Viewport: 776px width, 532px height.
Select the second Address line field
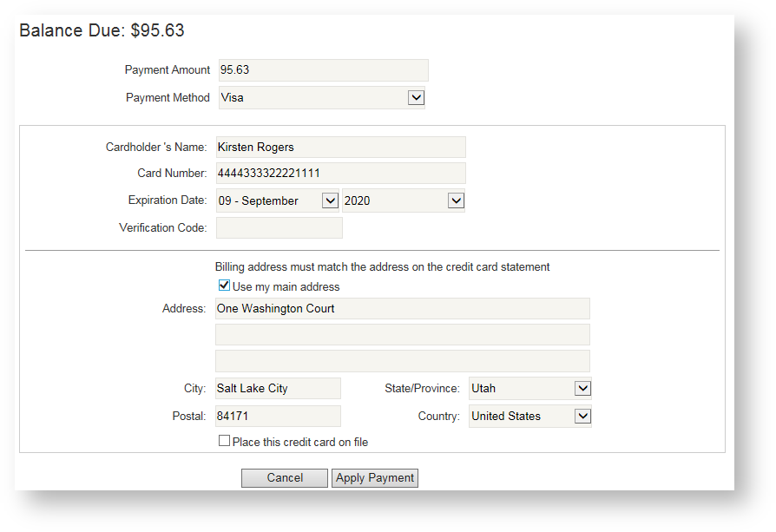click(x=402, y=334)
